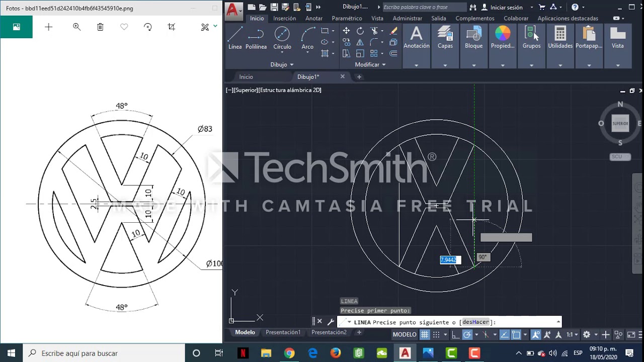Switch to the Inicio file tab

point(246,77)
